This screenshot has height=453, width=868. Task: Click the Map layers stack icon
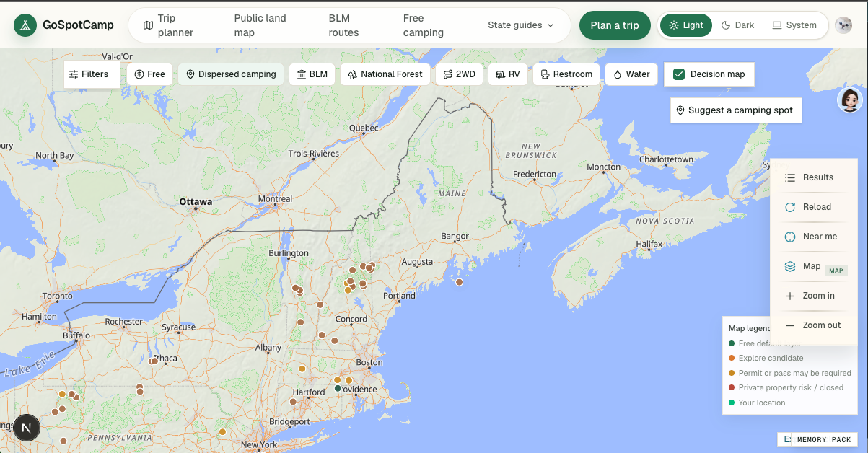tap(790, 266)
